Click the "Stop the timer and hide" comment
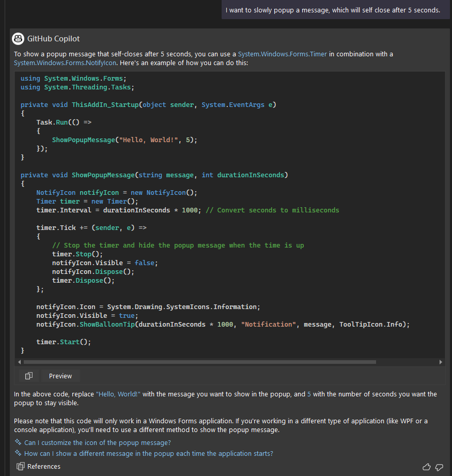The width and height of the screenshot is (452, 476). click(178, 245)
